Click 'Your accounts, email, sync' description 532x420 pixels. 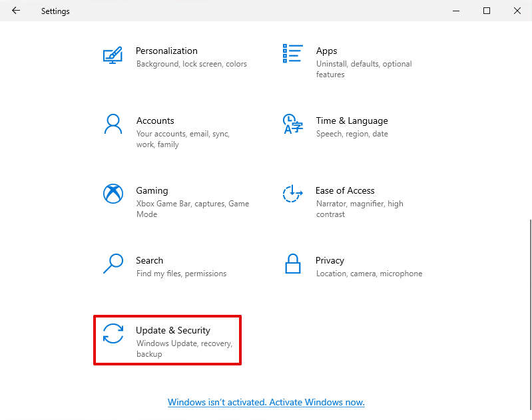click(x=183, y=139)
